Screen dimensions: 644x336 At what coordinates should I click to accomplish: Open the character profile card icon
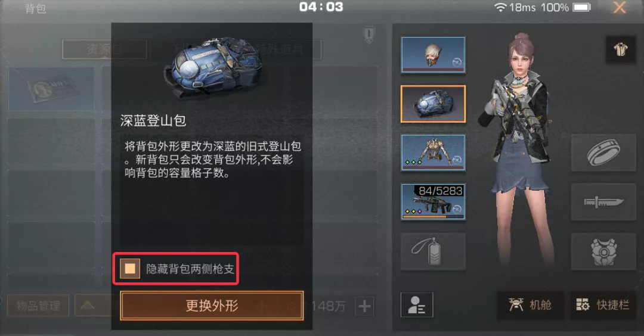(416, 305)
